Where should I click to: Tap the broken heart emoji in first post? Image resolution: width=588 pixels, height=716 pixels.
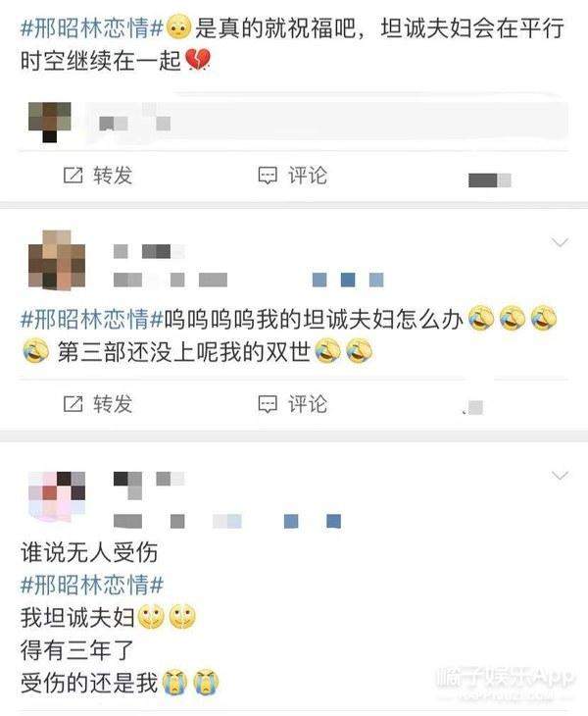pyautogui.click(x=198, y=60)
